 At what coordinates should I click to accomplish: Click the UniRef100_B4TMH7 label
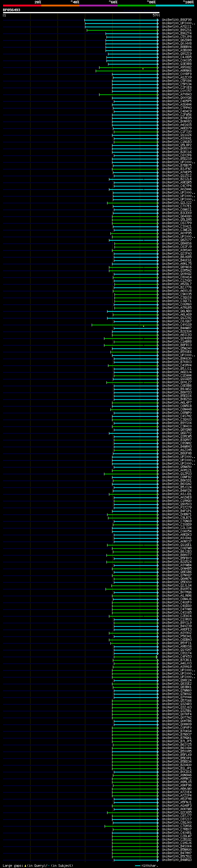(x=177, y=853)
